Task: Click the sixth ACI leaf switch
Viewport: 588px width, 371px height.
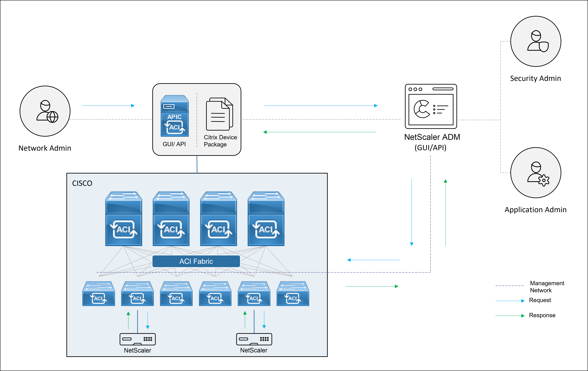Action: 293,294
